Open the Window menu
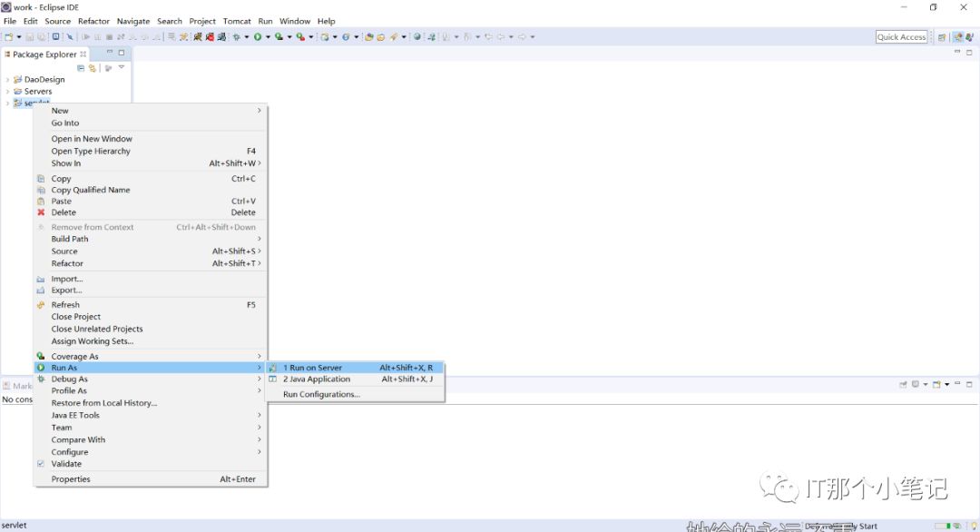Screen dimensions: 980x532 295,21
